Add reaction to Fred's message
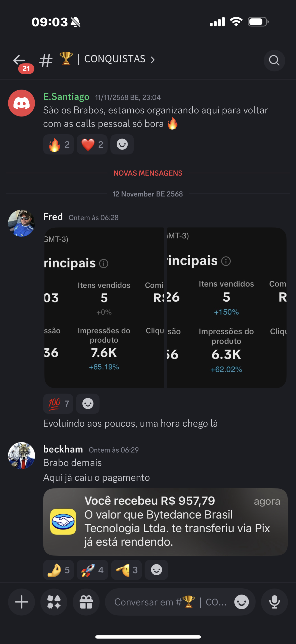 coord(88,404)
